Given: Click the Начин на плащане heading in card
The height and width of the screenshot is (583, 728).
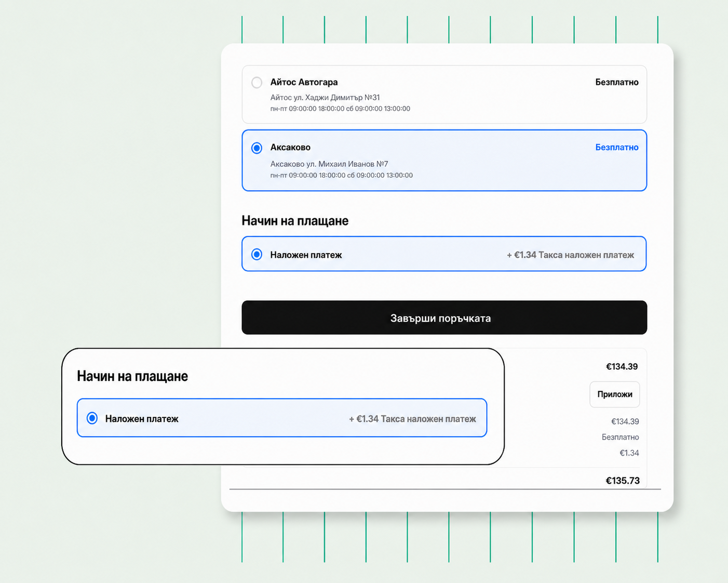Looking at the screenshot, I should click(x=295, y=221).
